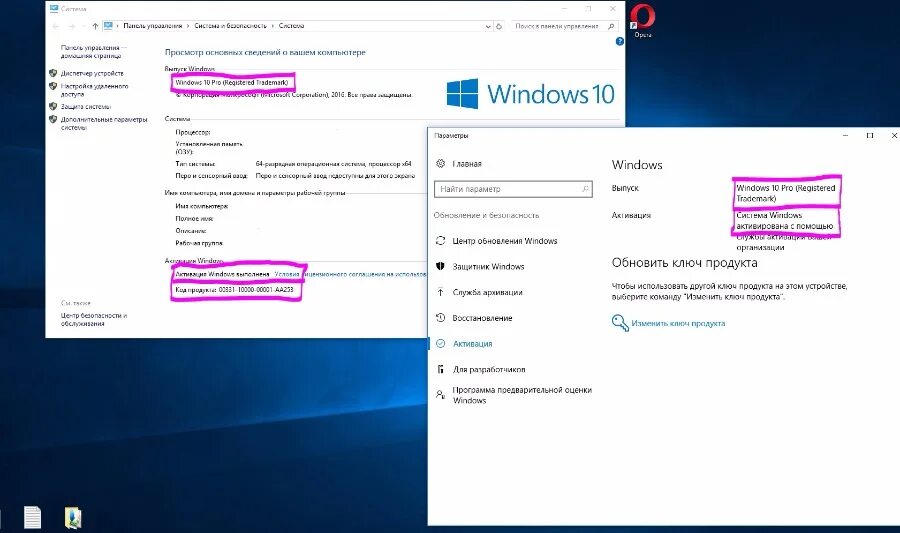The height and width of the screenshot is (533, 900).
Task: Click 'Изменить ключ продукта' link
Action: 678,324
